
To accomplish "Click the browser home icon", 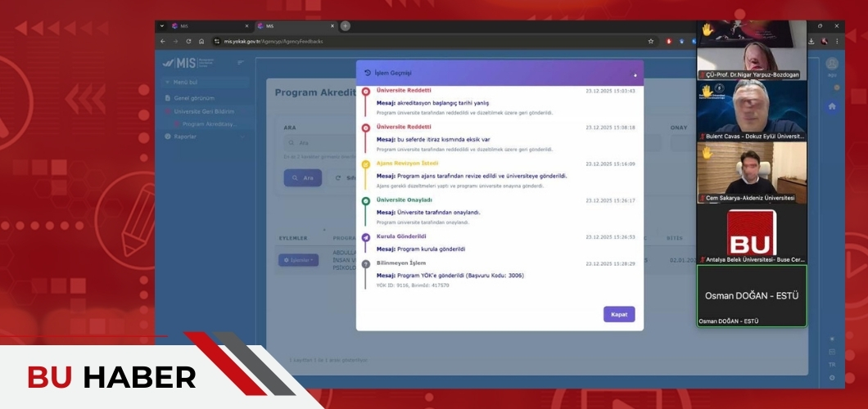I will 201,41.
